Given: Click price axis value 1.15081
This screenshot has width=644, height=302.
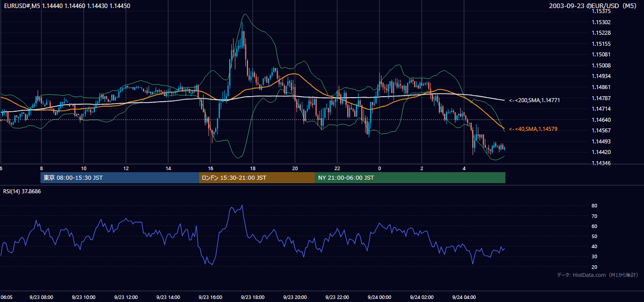Looking at the screenshot, I should 601,54.
